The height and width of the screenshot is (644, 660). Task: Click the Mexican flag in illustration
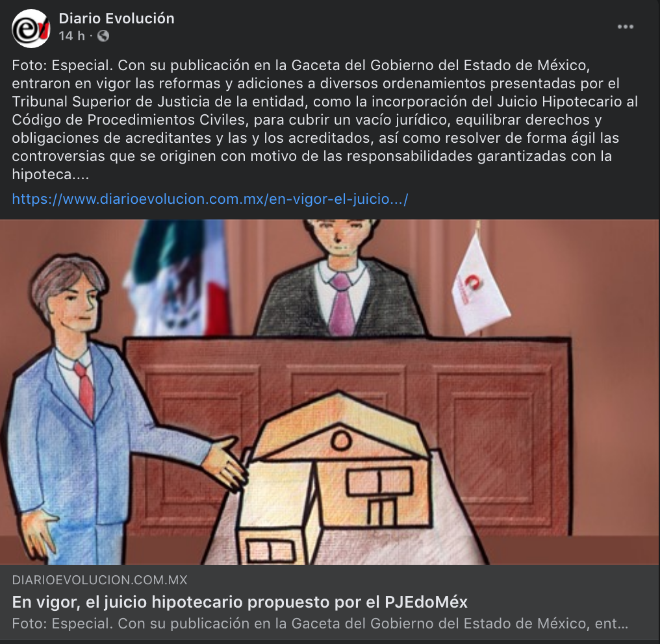coord(178,278)
